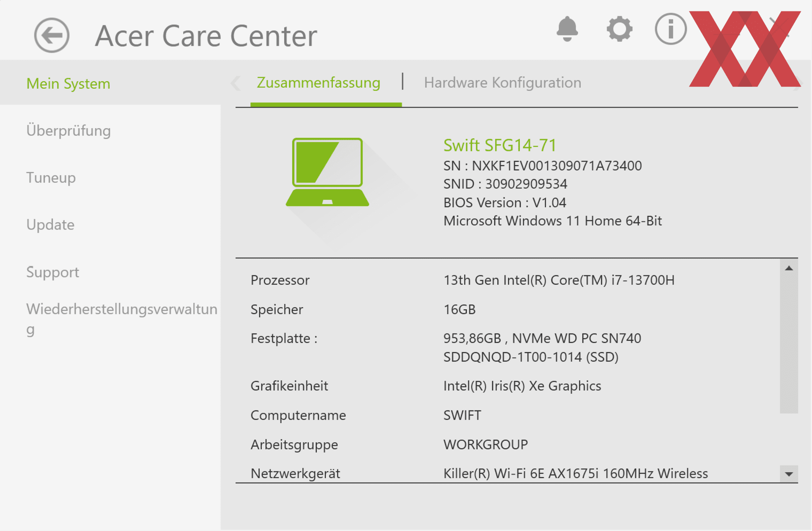This screenshot has width=812, height=531.
Task: Click the back arrow icon
Action: pos(52,35)
